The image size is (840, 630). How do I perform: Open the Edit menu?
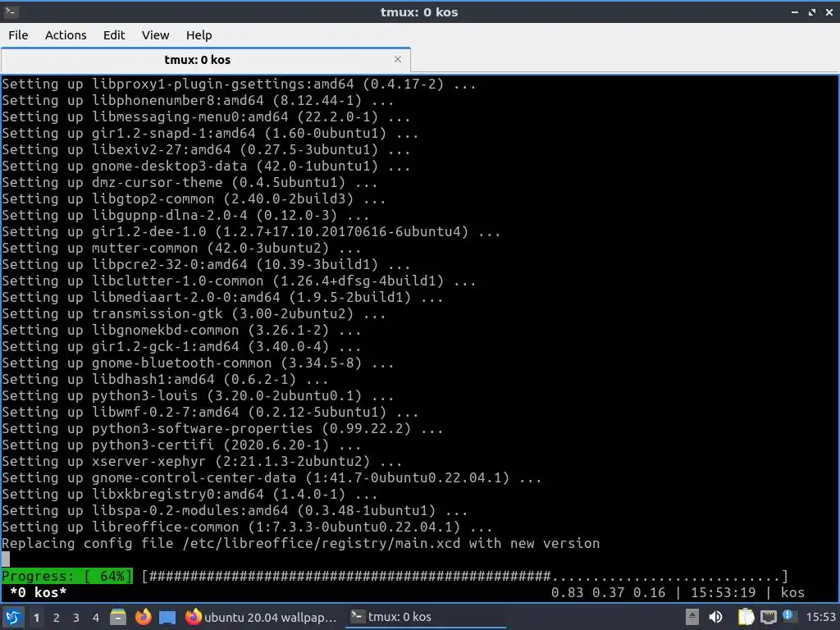coord(113,35)
